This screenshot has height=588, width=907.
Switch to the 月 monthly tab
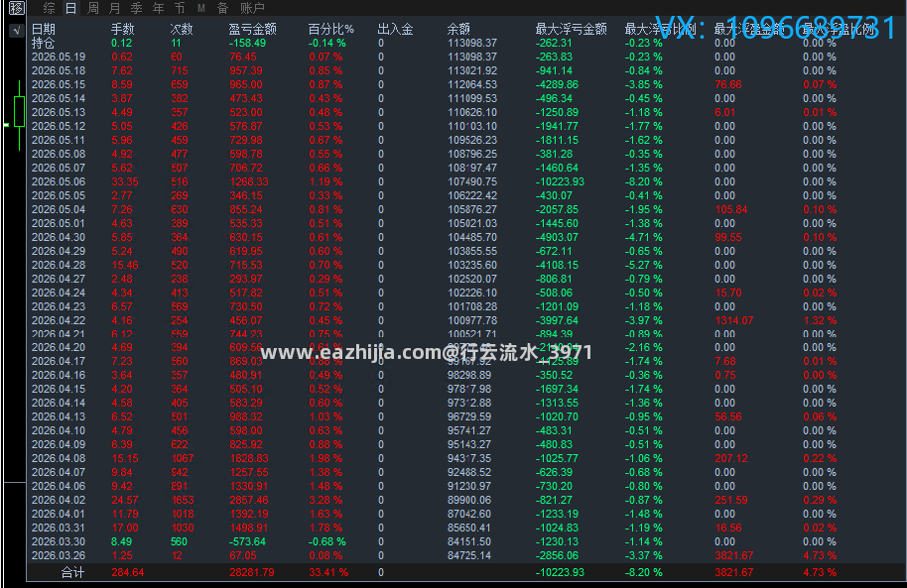click(114, 8)
